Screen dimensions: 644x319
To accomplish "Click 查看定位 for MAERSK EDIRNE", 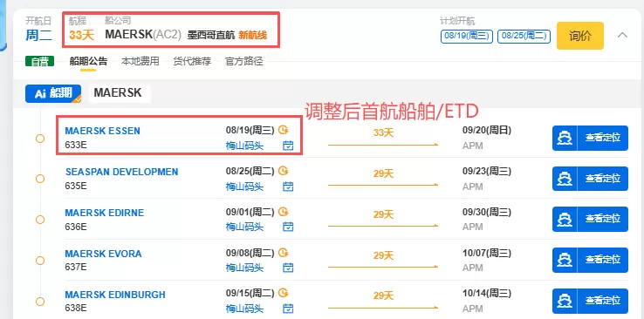I will point(602,219).
